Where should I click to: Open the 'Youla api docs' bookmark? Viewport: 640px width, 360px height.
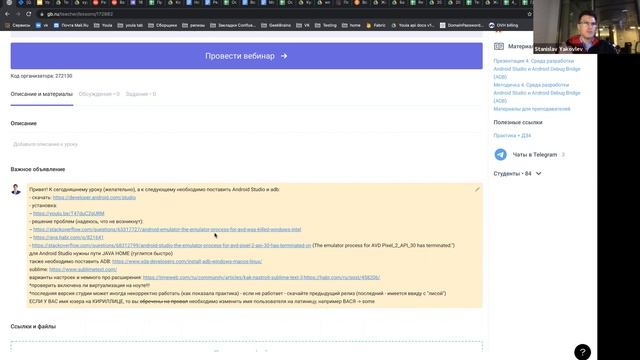click(x=413, y=25)
